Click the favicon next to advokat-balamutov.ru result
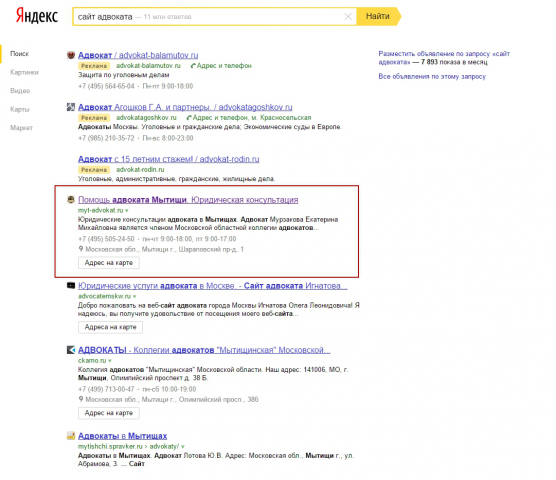The width and height of the screenshot is (556, 480). [71, 55]
